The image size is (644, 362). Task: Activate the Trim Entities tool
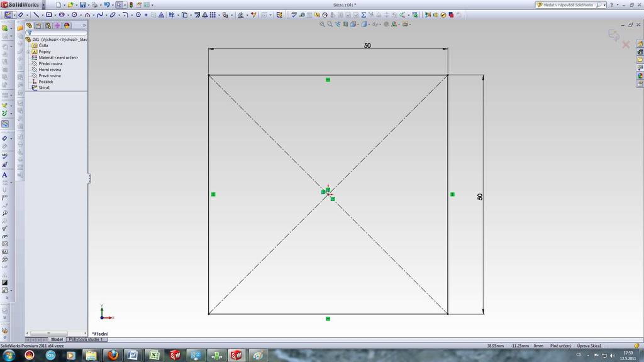pos(171,15)
